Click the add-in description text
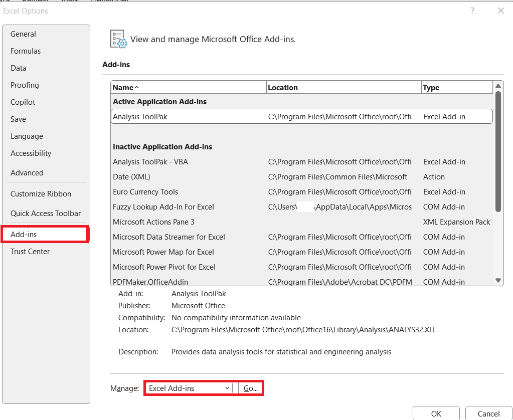513x420 pixels. click(281, 352)
